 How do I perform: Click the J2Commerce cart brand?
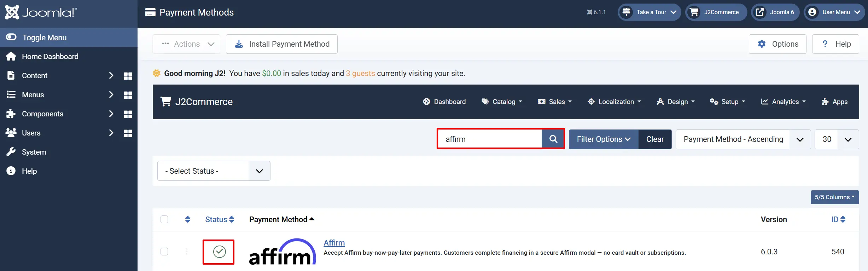click(x=197, y=102)
